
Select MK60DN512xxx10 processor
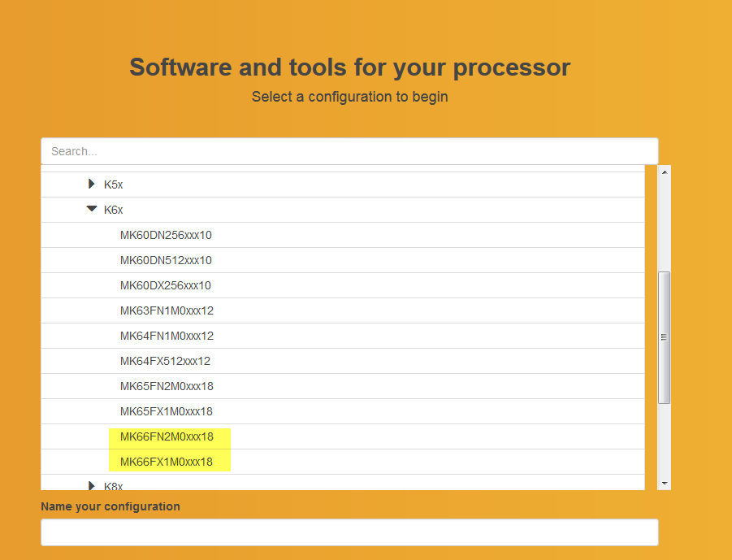[x=166, y=260]
